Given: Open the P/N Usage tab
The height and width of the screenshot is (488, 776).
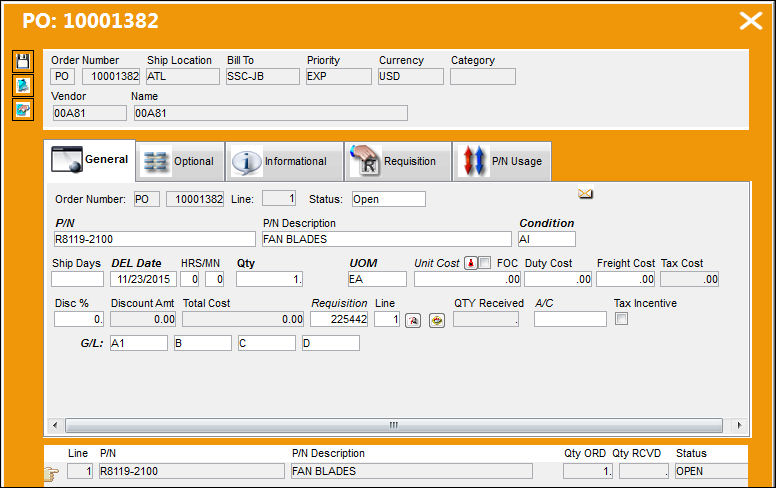Looking at the screenshot, I should click(x=502, y=161).
